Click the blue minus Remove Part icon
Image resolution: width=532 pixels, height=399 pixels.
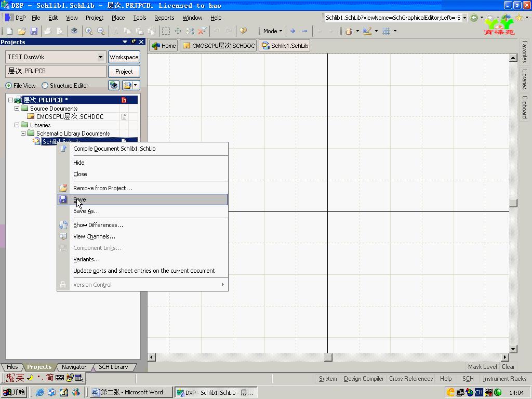pos(304,31)
